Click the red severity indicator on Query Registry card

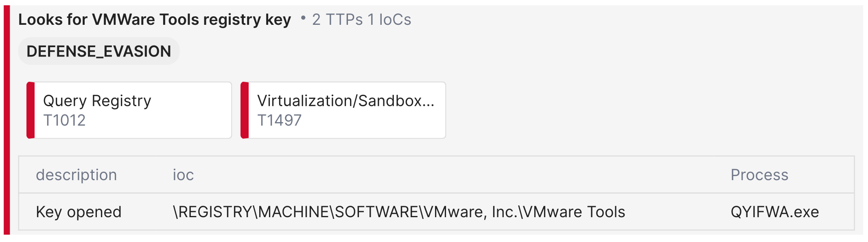(31, 110)
